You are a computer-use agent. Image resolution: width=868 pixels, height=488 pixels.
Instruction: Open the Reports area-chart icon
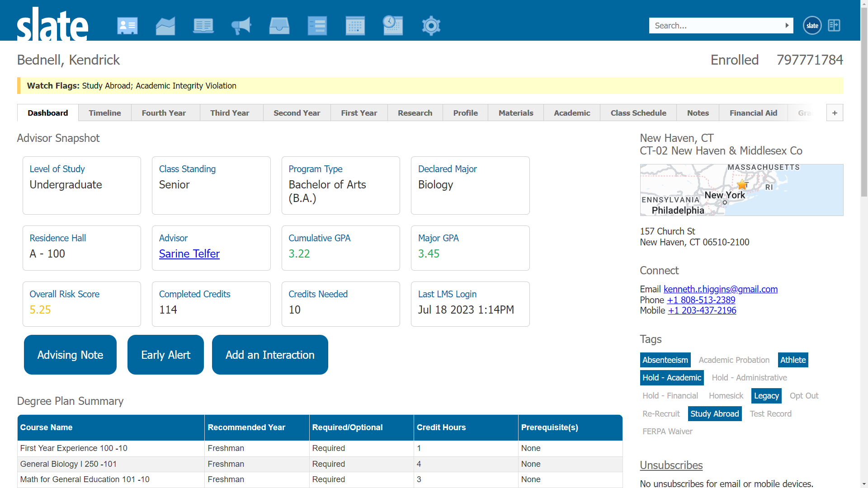pyautogui.click(x=165, y=26)
